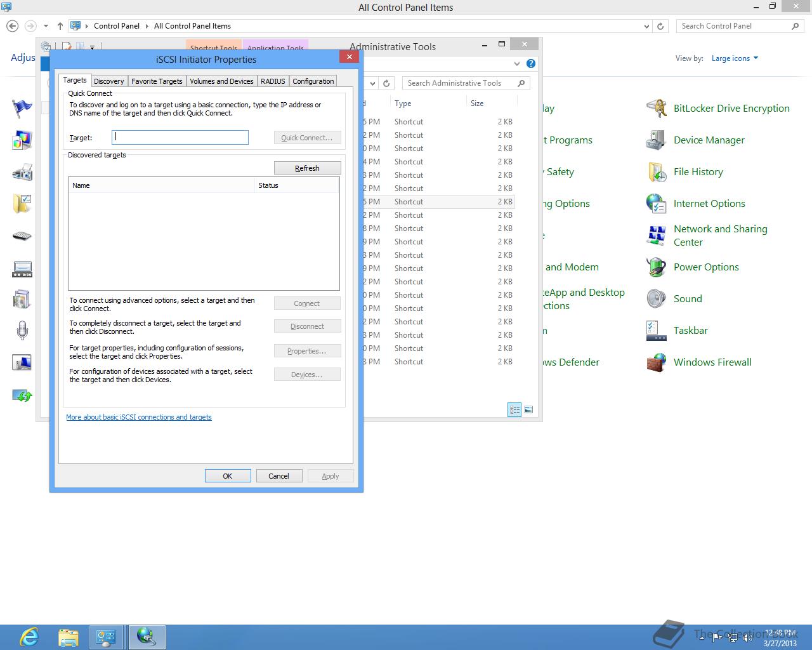Click the Quick Connect button

pyautogui.click(x=307, y=138)
